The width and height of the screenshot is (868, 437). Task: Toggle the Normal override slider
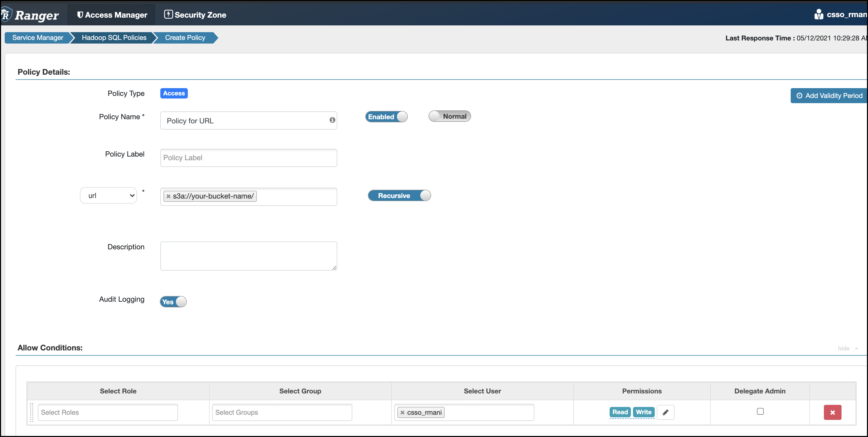click(450, 116)
